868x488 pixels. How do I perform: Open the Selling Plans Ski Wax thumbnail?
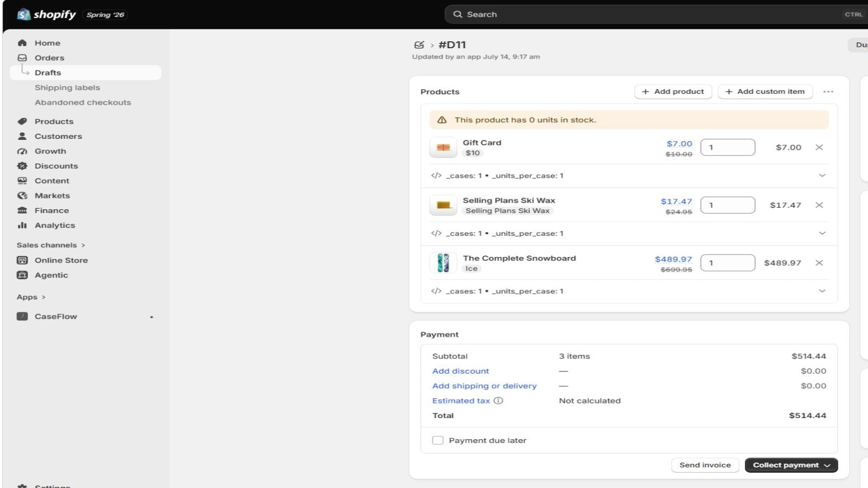443,205
